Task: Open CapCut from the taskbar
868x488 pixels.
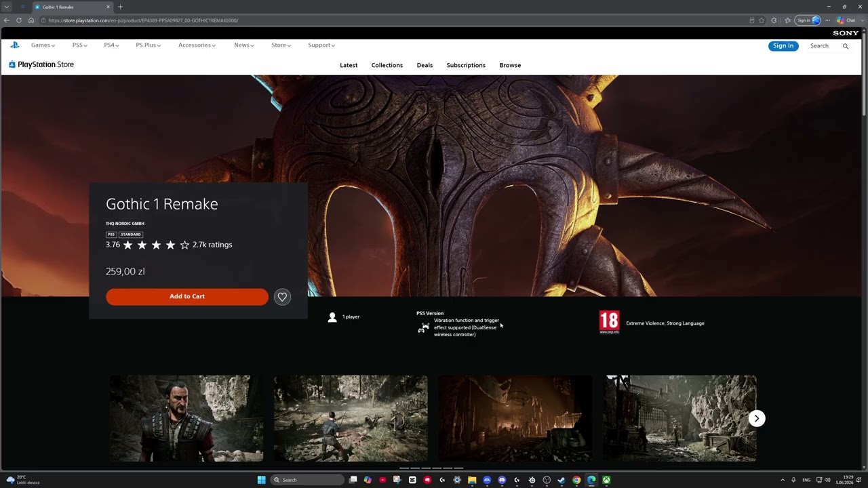Action: [412, 480]
